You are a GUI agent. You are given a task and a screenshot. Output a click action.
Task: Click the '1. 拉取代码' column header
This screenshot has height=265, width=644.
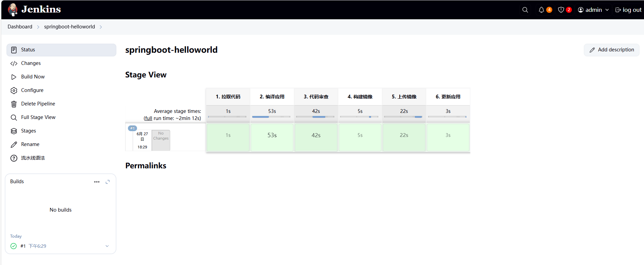pos(228,97)
